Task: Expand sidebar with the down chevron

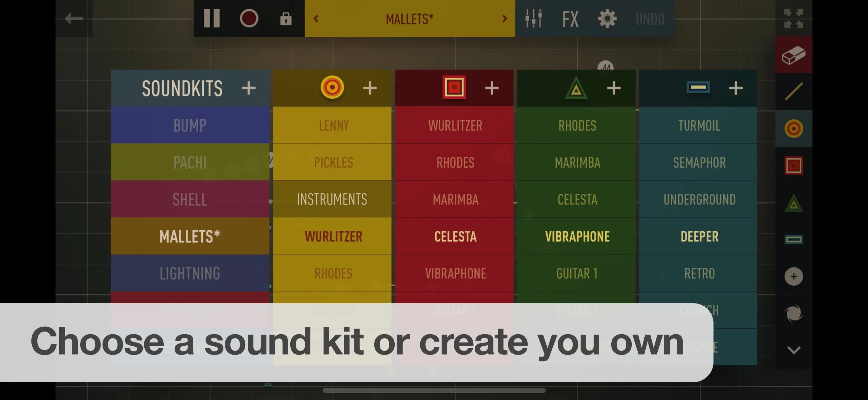Action: [793, 350]
